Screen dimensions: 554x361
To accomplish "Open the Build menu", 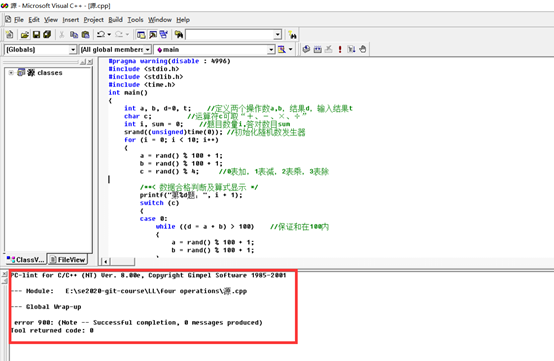I will 115,20.
